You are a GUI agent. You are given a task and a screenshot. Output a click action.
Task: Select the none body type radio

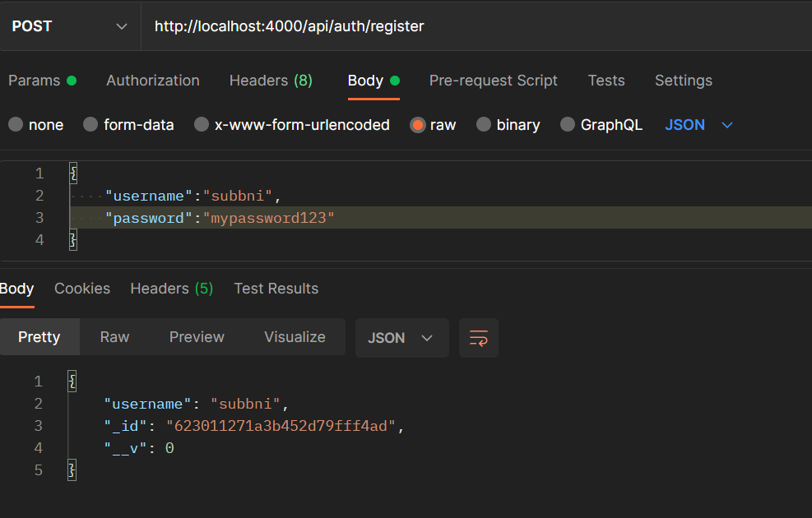tap(16, 125)
